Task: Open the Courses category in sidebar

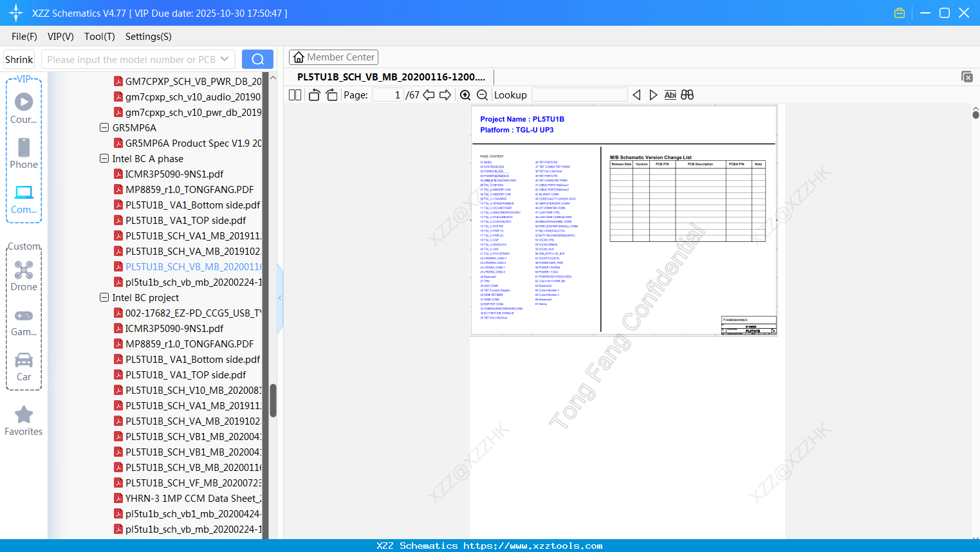Action: [24, 108]
